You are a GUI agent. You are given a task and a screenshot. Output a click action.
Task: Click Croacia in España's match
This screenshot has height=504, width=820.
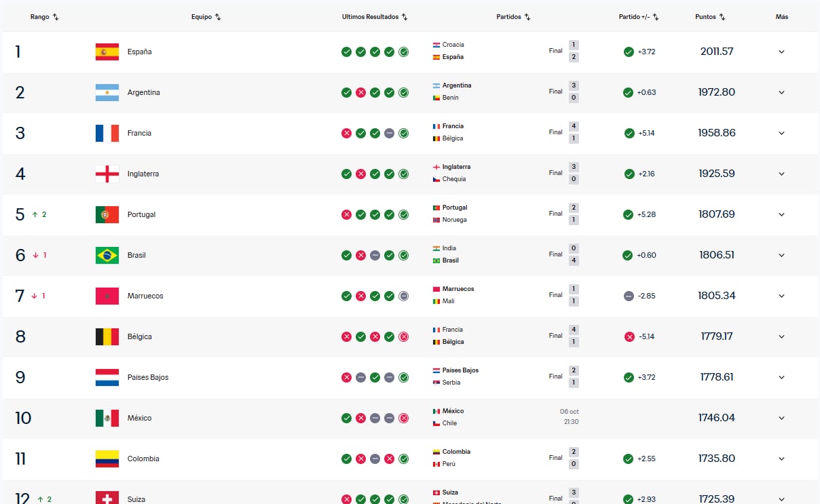[453, 45]
